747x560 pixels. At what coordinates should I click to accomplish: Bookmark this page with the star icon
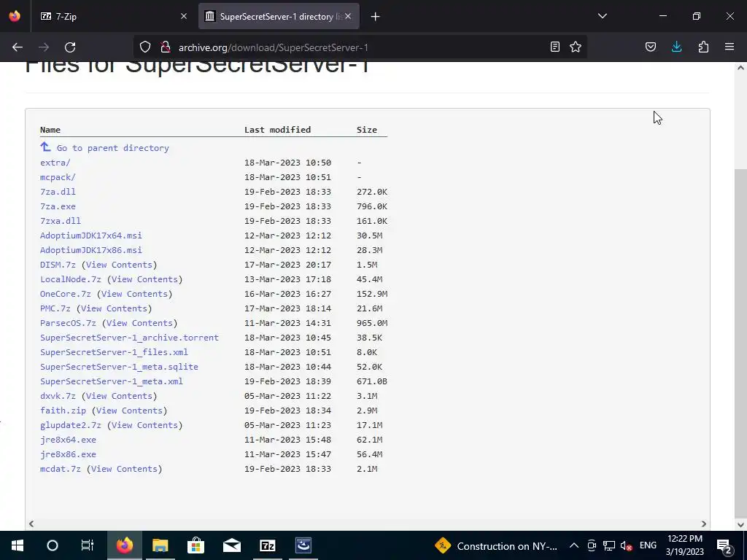pos(576,47)
